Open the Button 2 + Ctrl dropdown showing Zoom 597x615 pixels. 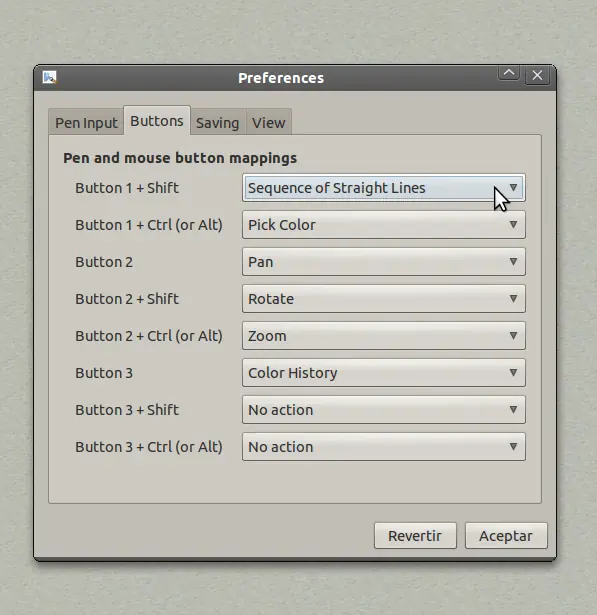pyautogui.click(x=384, y=336)
